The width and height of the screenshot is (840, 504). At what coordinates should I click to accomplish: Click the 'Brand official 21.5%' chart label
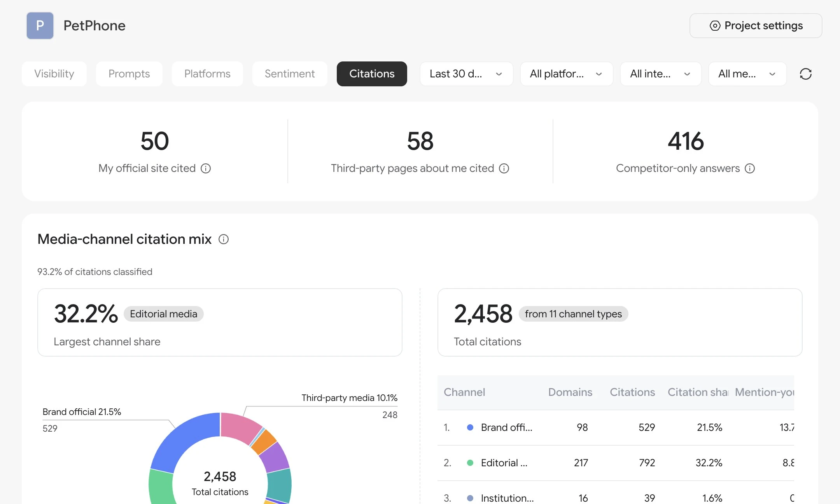(x=82, y=412)
